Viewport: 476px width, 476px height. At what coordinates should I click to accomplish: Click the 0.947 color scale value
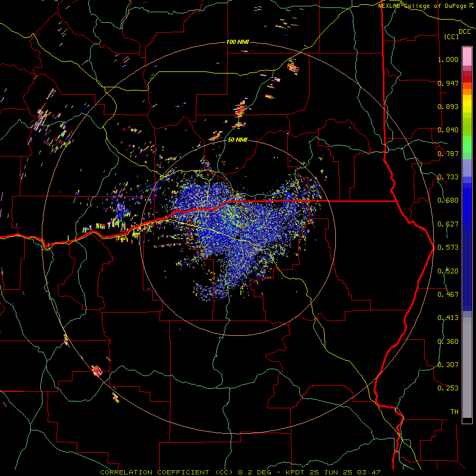[448, 83]
